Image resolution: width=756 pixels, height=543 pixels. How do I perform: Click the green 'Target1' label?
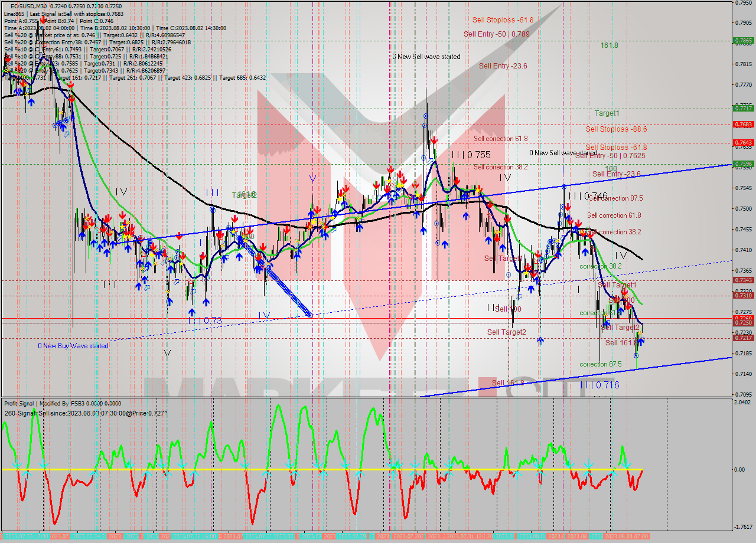(607, 113)
